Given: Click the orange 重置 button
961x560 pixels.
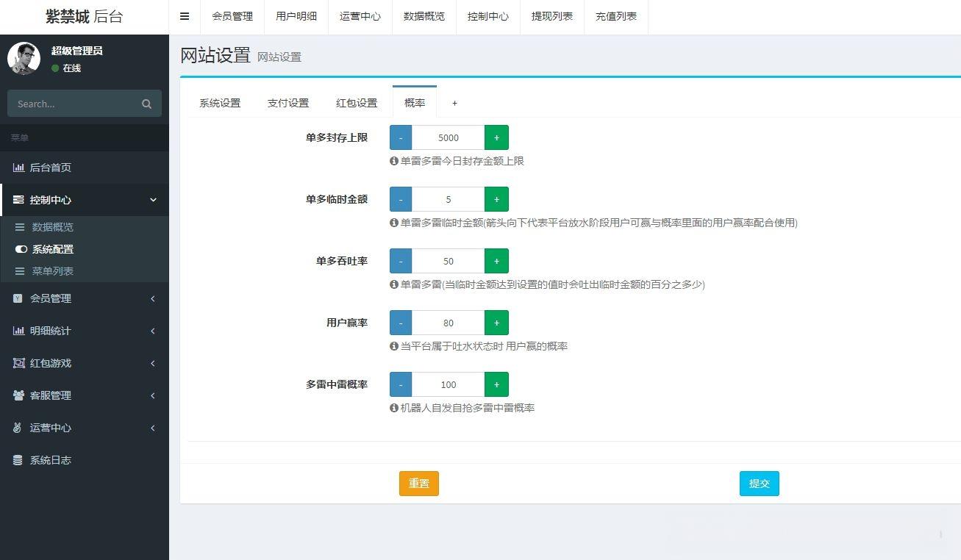Looking at the screenshot, I should tap(418, 484).
